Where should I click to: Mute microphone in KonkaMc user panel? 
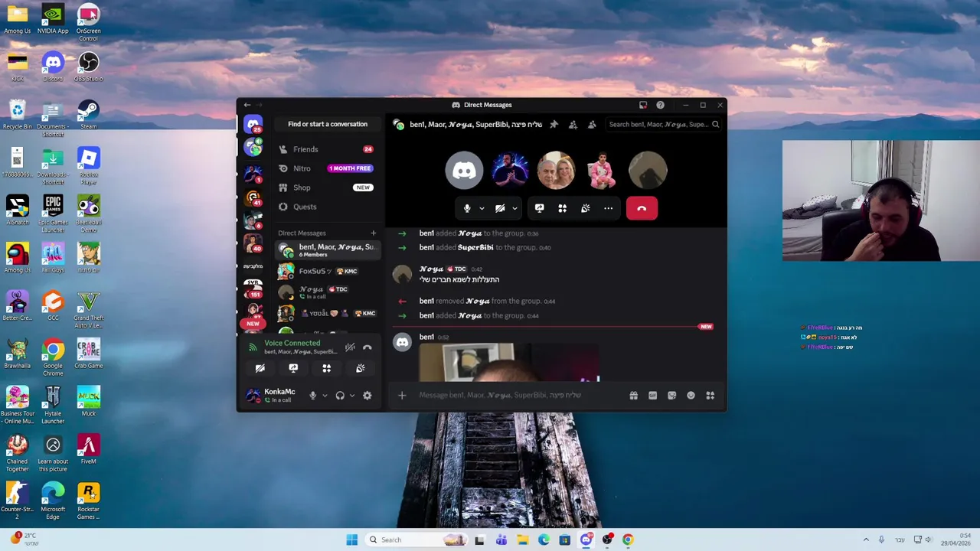(x=312, y=396)
